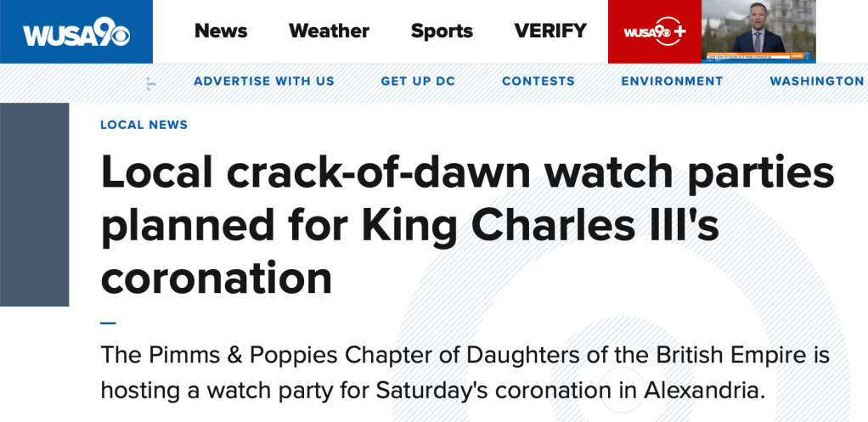Open the News menu
This screenshot has width=868, height=422.
[x=221, y=31]
